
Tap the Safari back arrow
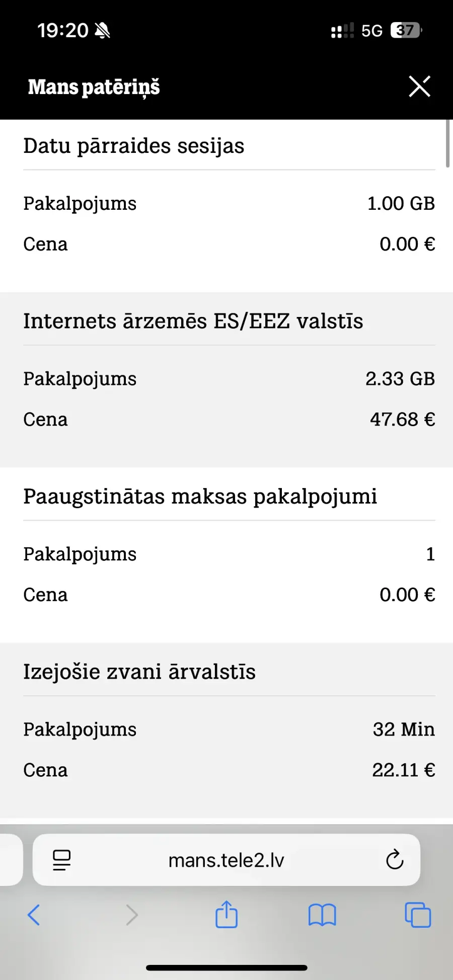pyautogui.click(x=34, y=915)
